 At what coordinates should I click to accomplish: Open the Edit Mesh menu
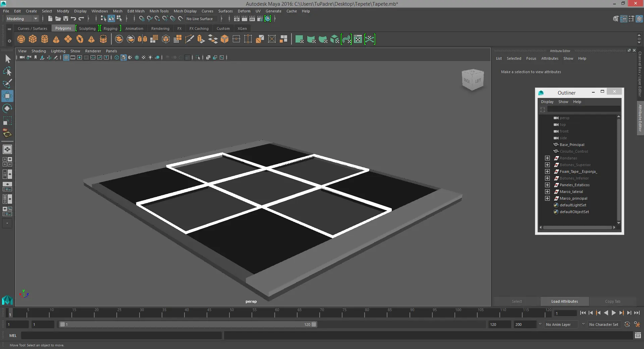click(x=136, y=11)
